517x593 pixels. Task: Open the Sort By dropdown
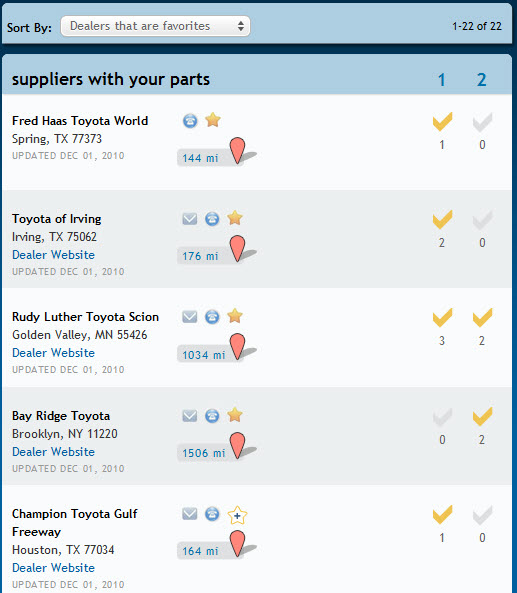(x=155, y=26)
